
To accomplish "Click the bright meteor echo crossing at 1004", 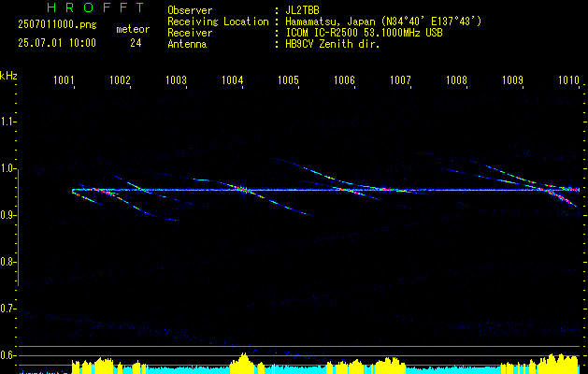I will click(x=242, y=189).
